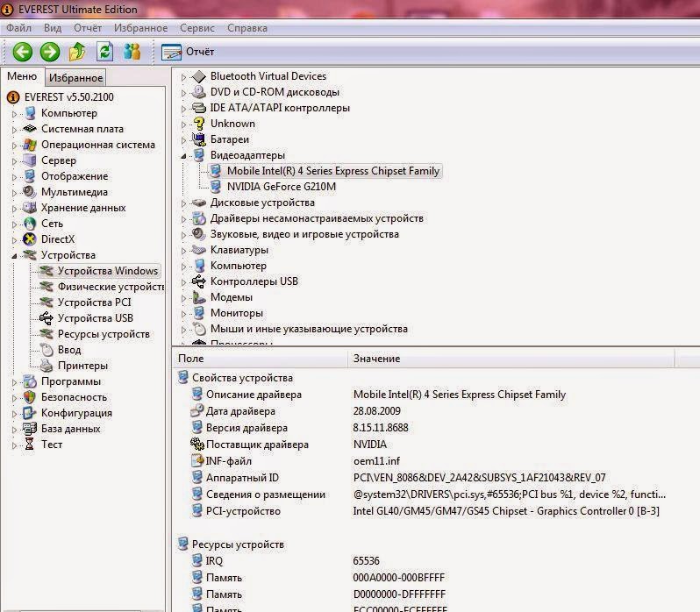Image resolution: width=700 pixels, height=612 pixels.
Task: Click the Bluetooth Virtual Devices diamond icon
Action: (x=199, y=76)
